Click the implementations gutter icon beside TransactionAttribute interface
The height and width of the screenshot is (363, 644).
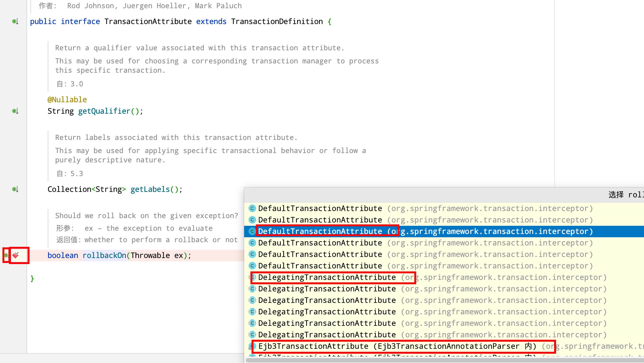click(x=15, y=21)
